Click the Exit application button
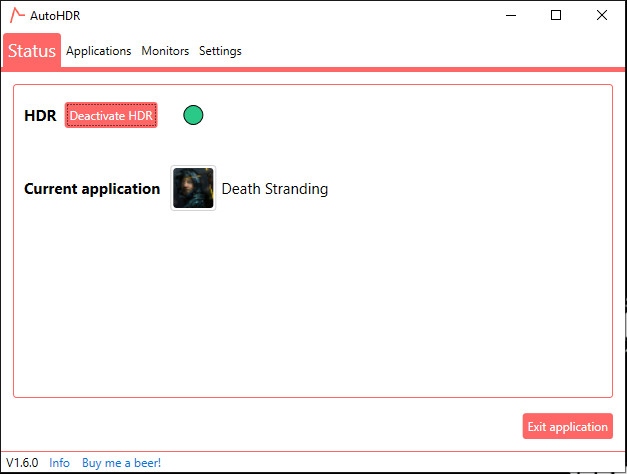This screenshot has height=474, width=627. click(x=567, y=426)
